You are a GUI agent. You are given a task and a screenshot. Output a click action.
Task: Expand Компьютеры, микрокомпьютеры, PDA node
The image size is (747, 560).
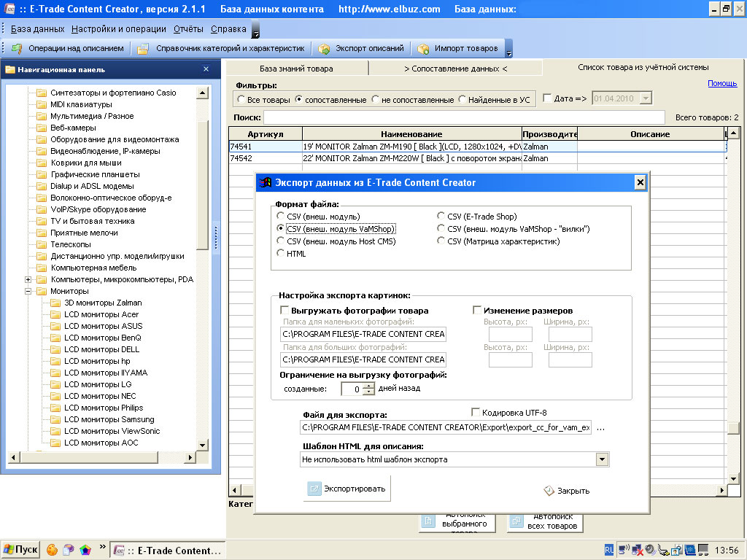point(28,279)
